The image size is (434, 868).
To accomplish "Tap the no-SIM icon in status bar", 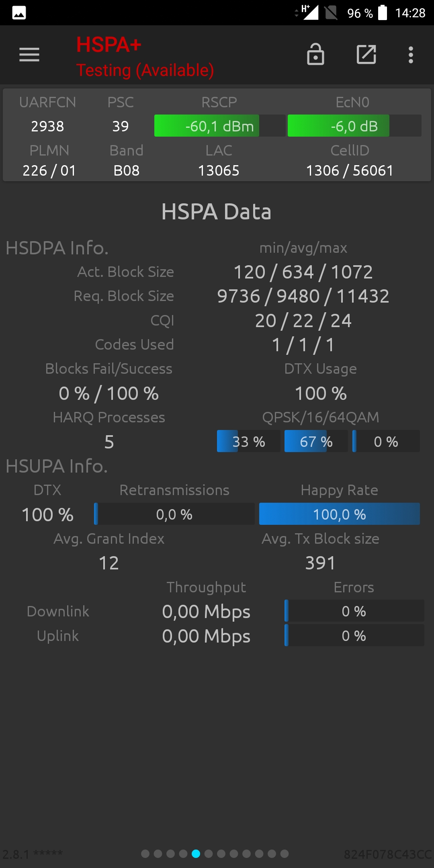I will click(331, 12).
